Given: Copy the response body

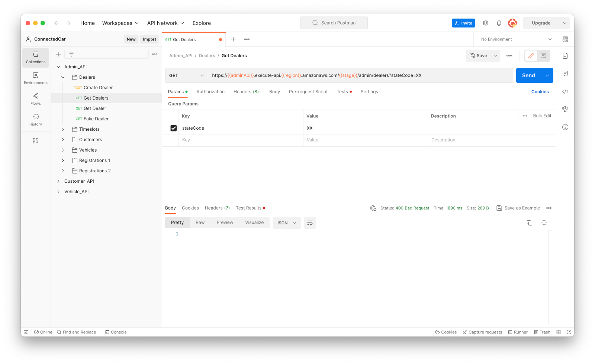Looking at the screenshot, I should [530, 223].
